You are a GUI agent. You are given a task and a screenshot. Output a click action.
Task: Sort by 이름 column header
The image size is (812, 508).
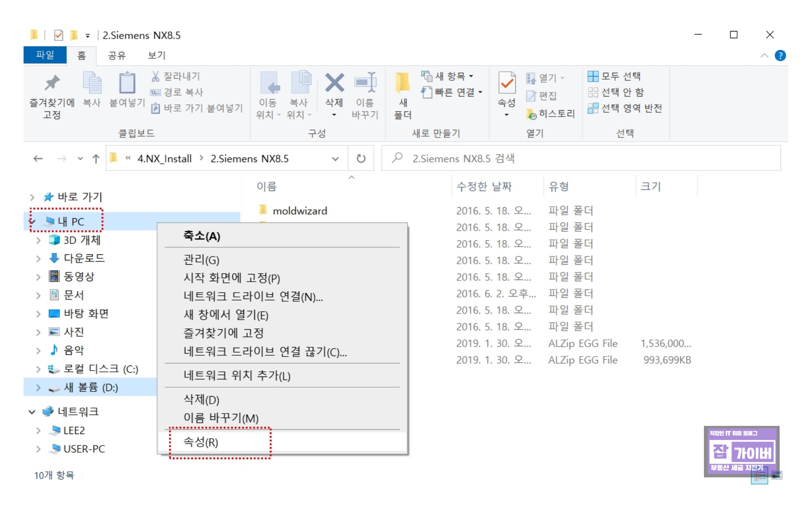point(266,186)
